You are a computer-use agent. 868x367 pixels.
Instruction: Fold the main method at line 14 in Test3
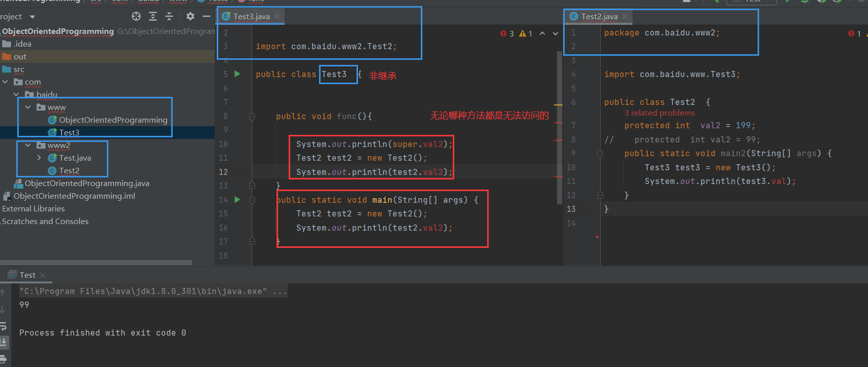(252, 200)
